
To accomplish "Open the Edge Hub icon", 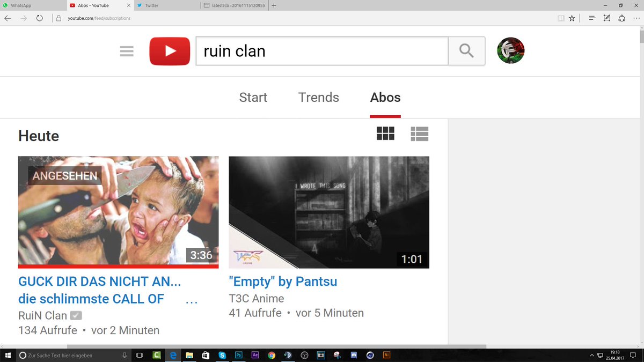I will 592,18.
